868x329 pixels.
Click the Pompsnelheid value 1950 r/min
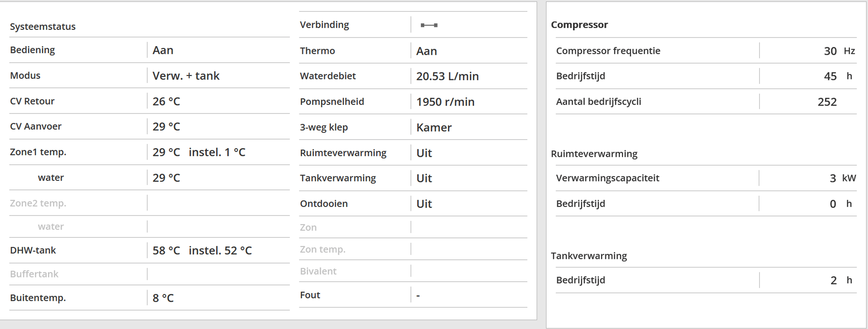(445, 102)
